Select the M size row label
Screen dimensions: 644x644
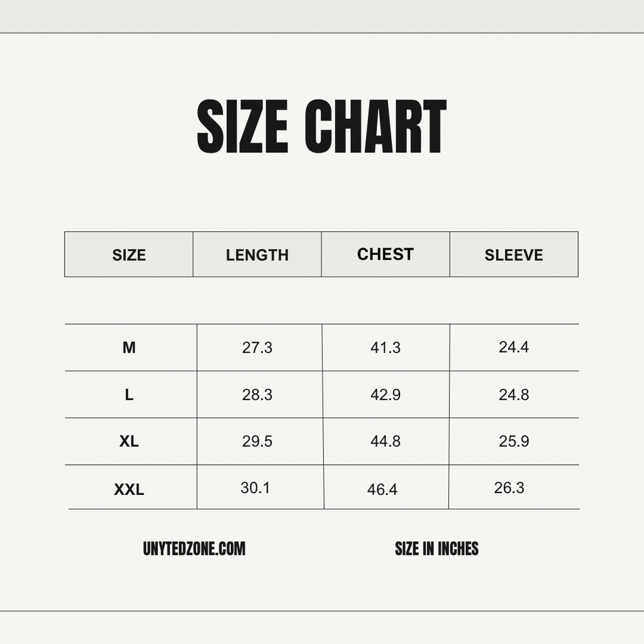click(129, 347)
